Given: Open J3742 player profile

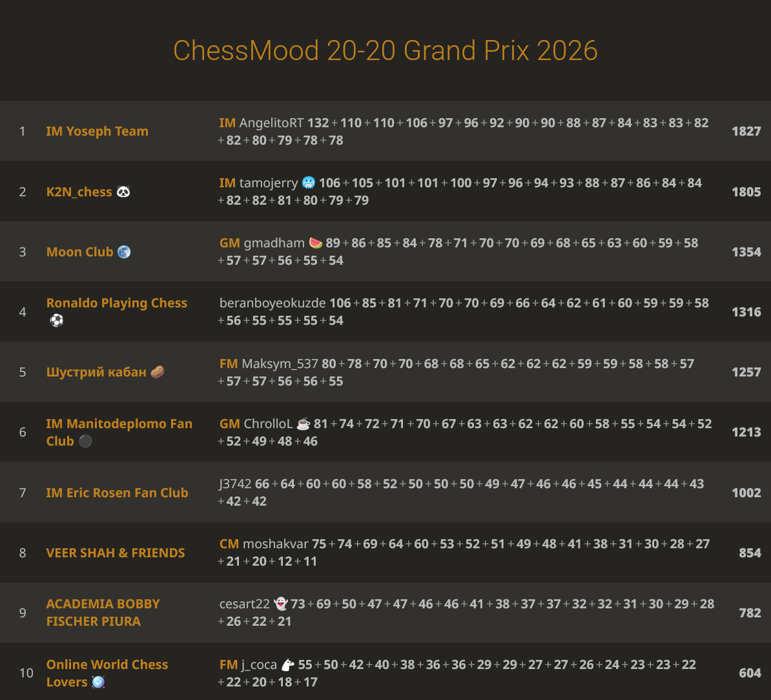Looking at the screenshot, I should (x=236, y=484).
